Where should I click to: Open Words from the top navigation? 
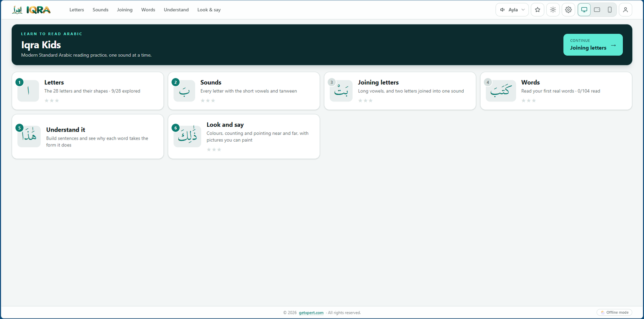click(148, 10)
